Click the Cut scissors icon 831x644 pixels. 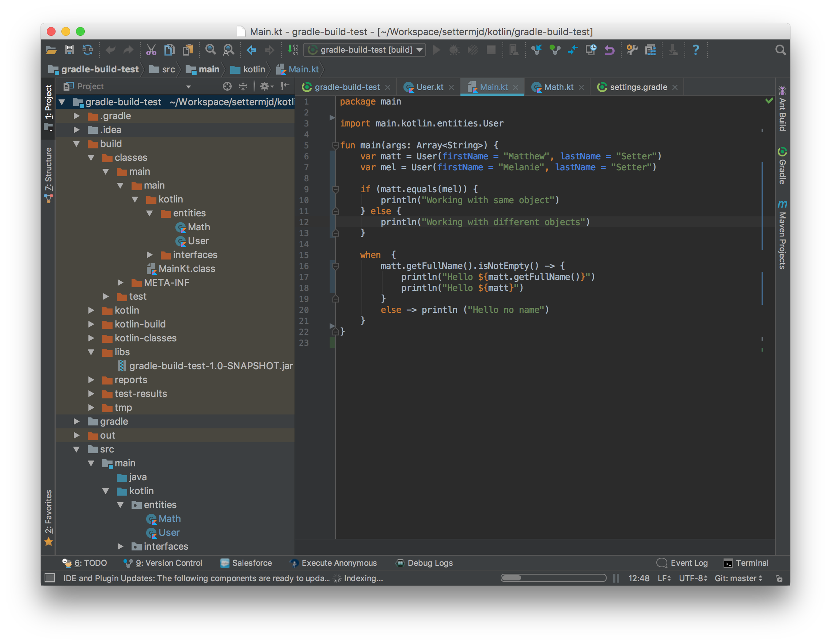click(x=151, y=50)
